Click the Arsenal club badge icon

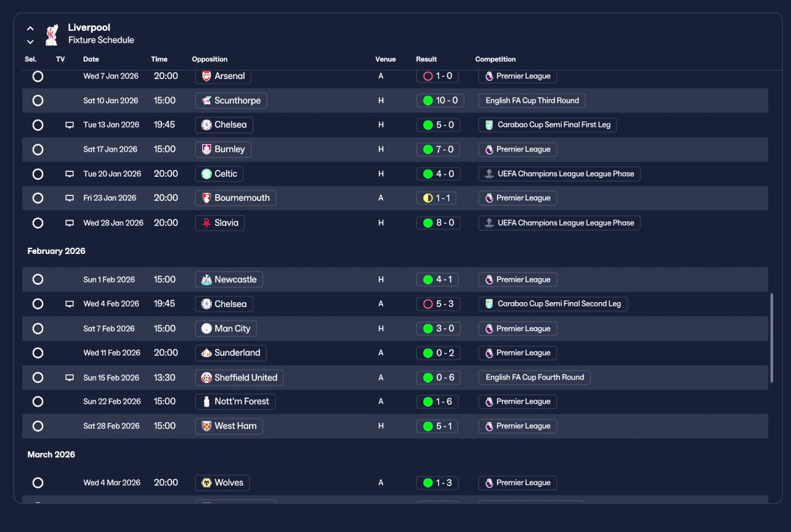click(206, 76)
